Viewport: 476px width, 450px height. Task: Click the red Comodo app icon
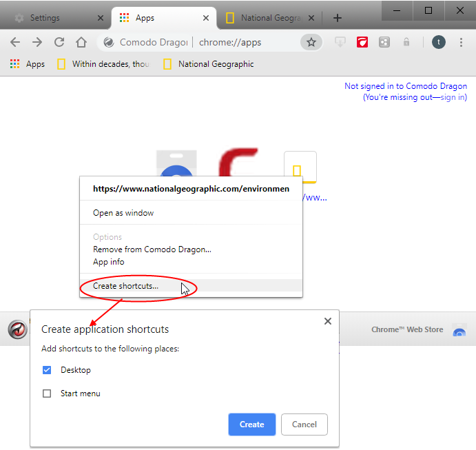(238, 162)
